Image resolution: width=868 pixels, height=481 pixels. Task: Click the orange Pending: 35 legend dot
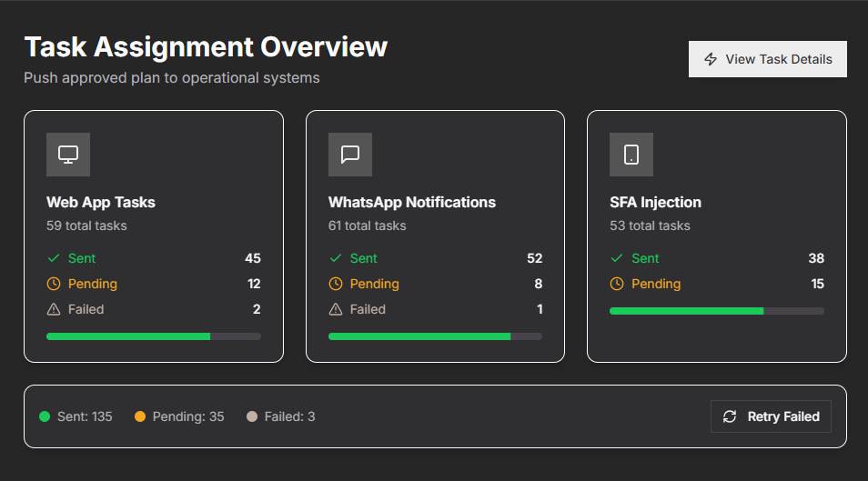coord(140,416)
